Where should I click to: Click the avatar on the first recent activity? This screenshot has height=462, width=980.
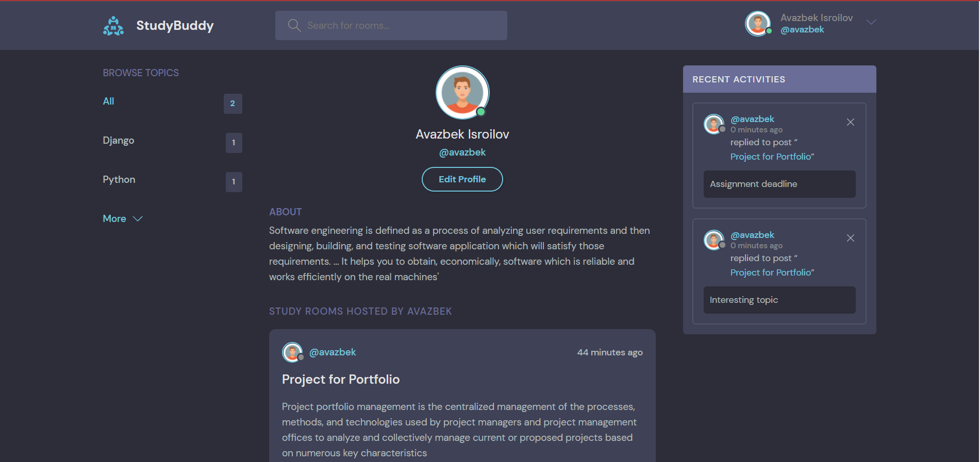(x=714, y=124)
